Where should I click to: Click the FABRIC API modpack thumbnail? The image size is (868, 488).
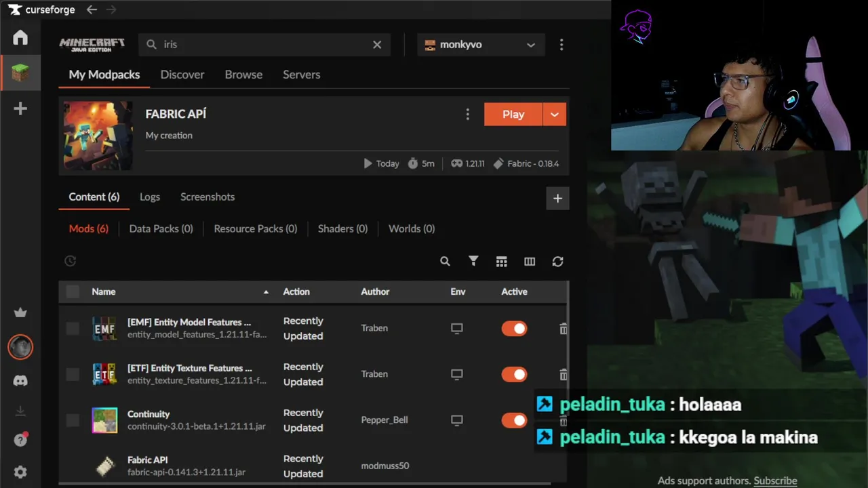(x=98, y=136)
